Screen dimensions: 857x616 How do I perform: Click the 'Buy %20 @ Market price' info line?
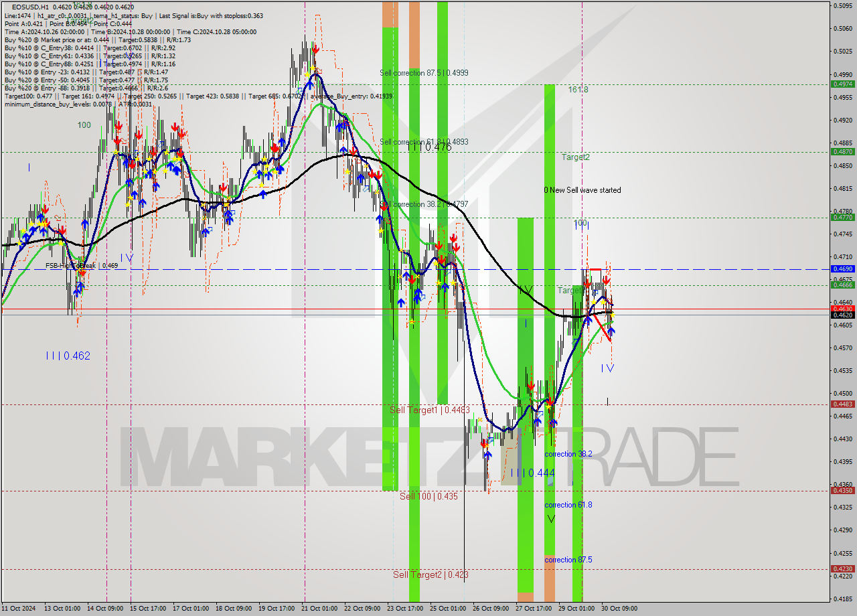click(98, 40)
